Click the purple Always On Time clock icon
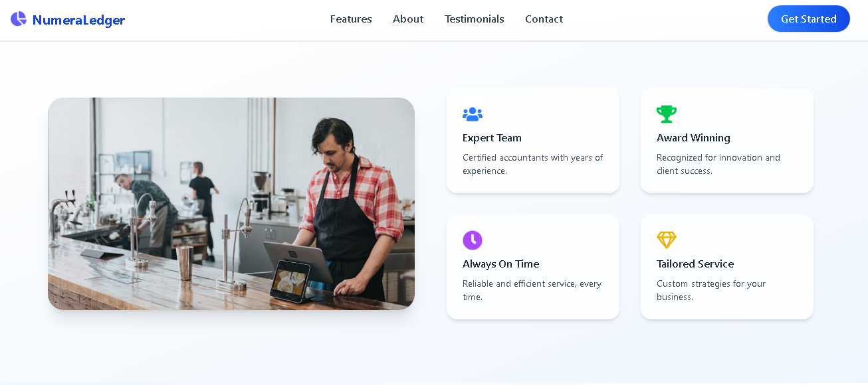This screenshot has height=385, width=868. point(473,240)
